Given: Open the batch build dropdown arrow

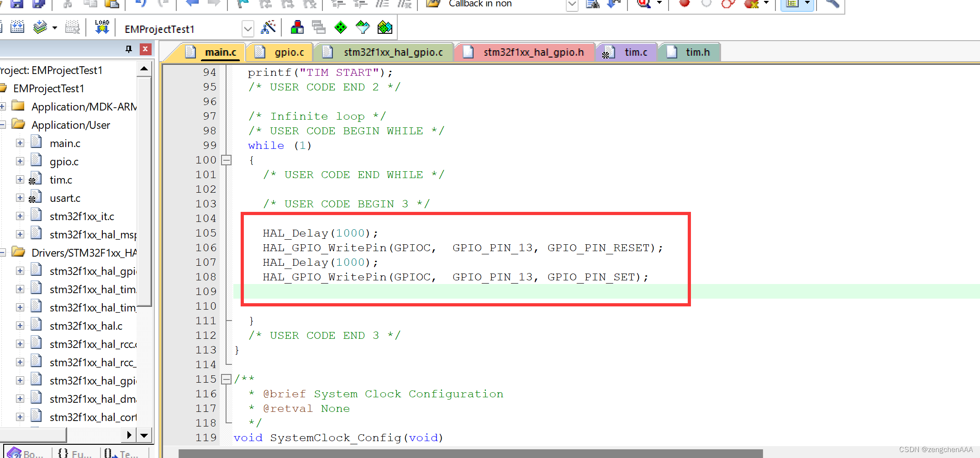Looking at the screenshot, I should tap(55, 28).
